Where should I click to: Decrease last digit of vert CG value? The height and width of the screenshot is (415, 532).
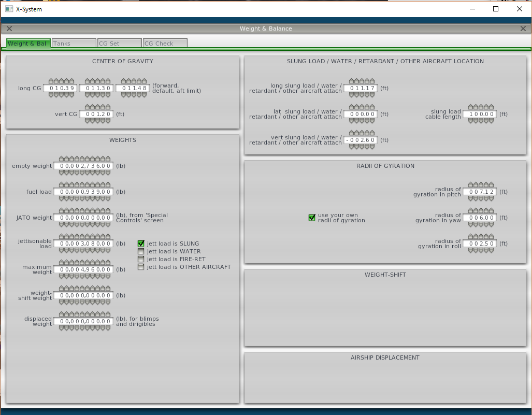(108, 121)
